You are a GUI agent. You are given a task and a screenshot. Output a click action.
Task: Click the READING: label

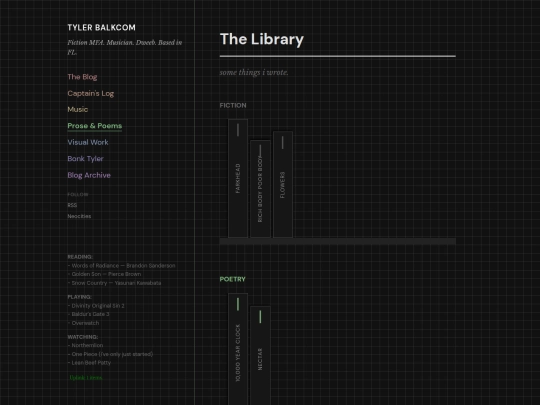(x=80, y=257)
